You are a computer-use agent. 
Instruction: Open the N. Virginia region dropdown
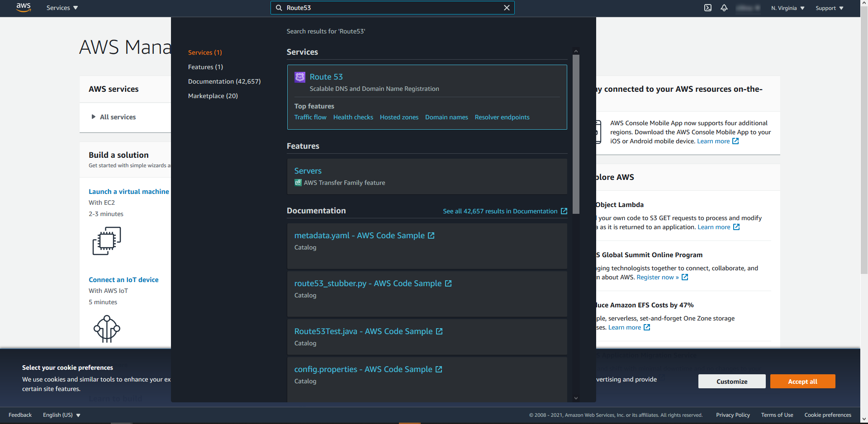[x=788, y=8]
